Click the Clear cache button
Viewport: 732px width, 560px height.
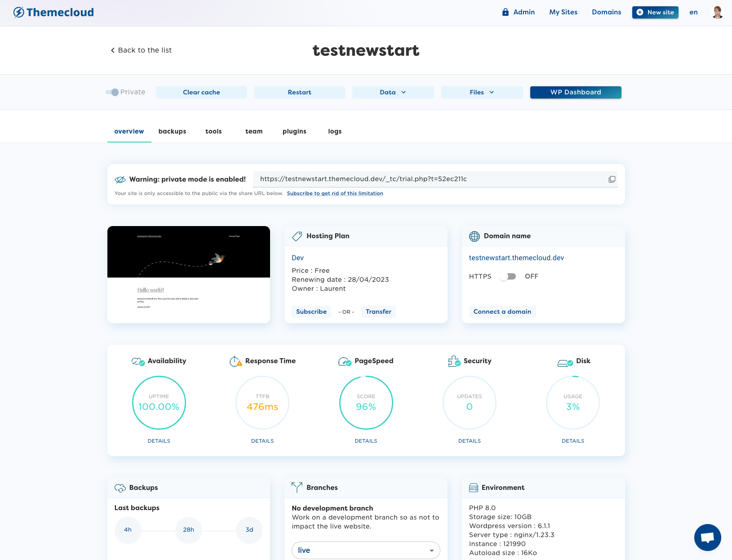[201, 92]
